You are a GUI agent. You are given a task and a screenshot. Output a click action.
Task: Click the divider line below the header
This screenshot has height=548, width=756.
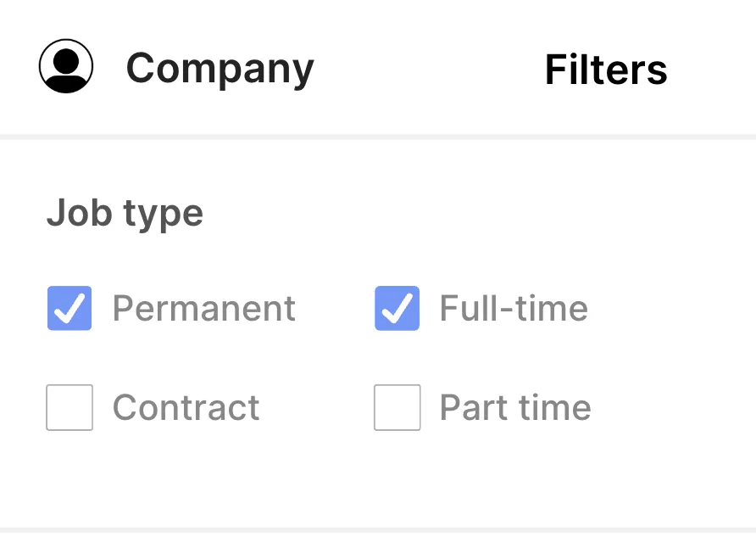pyautogui.click(x=378, y=137)
